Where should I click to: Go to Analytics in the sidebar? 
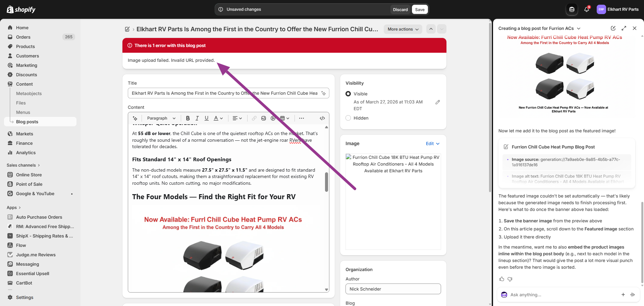26,152
